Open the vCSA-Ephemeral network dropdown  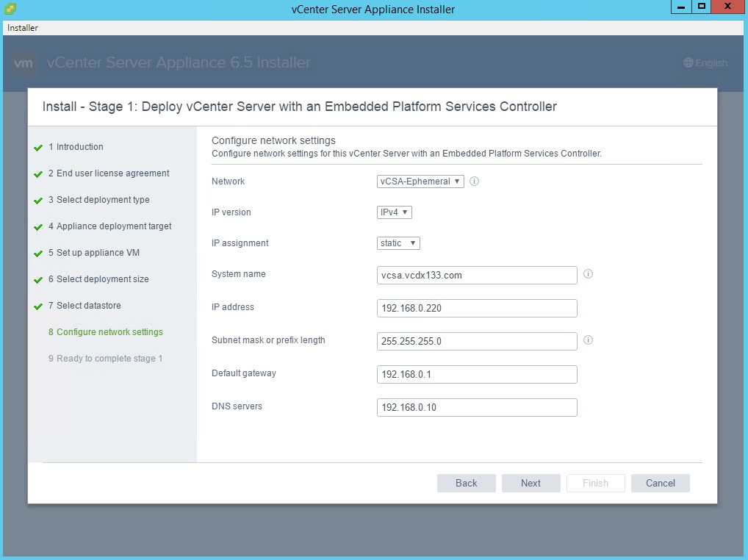tap(420, 182)
